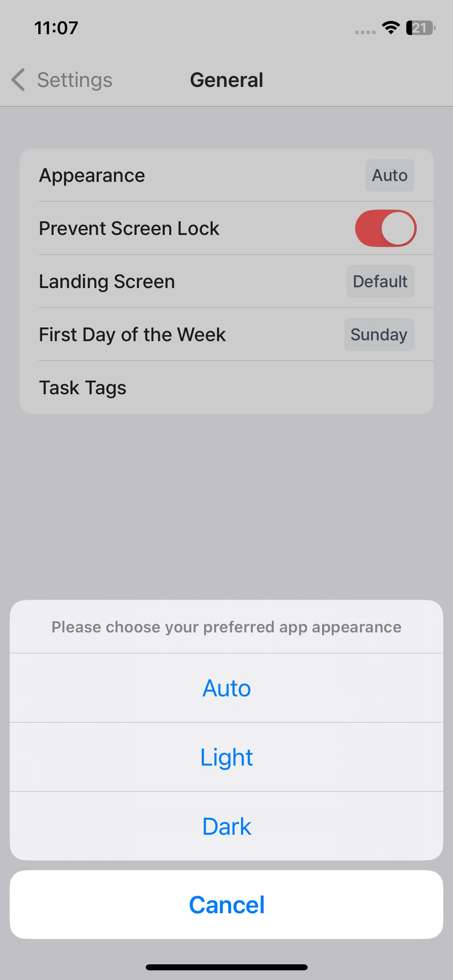Toggle the Prevent Screen Lock switch
The image size is (453, 980).
[385, 228]
